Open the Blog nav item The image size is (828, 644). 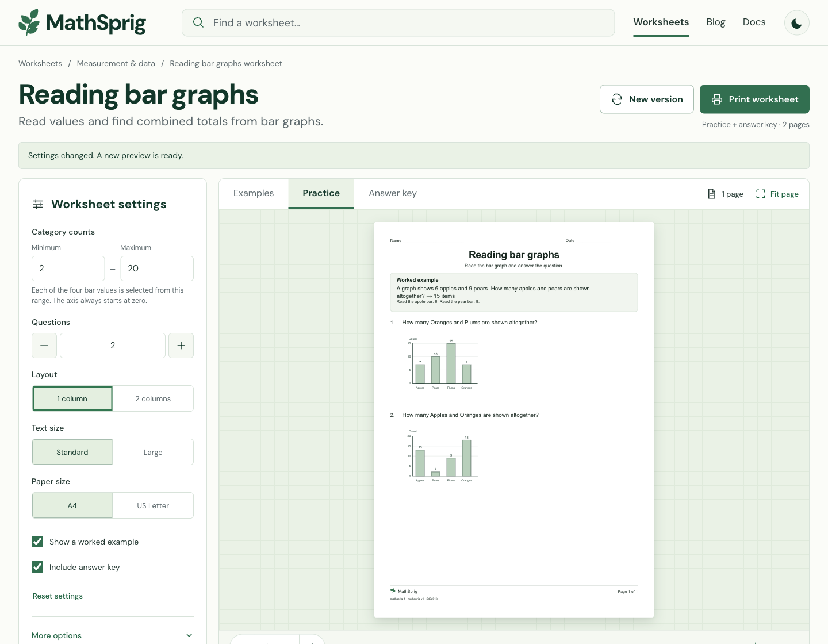point(716,22)
